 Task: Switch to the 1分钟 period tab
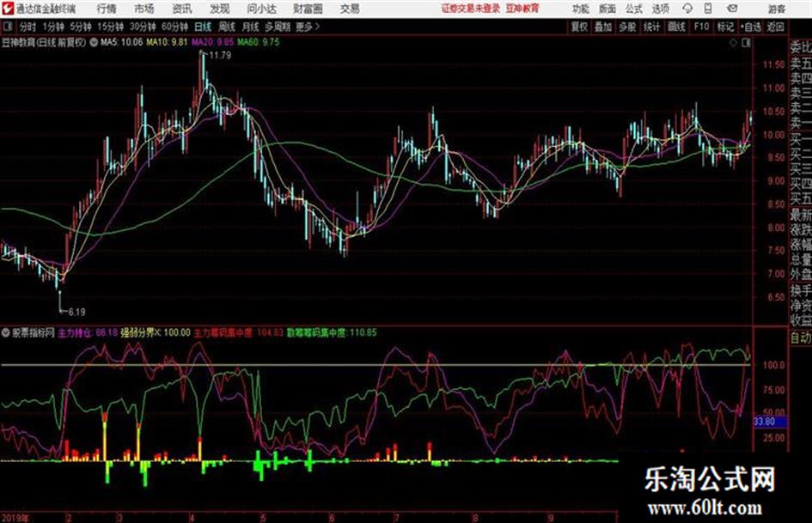52,27
